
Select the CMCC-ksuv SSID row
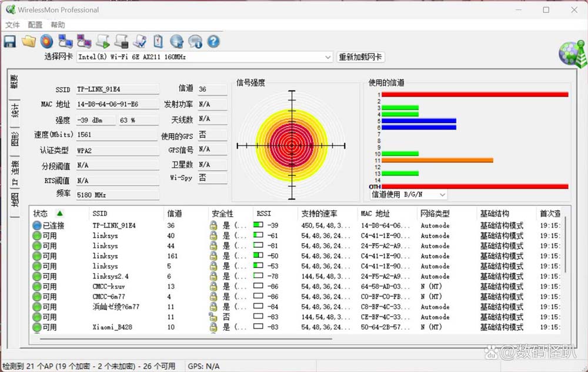click(x=296, y=287)
